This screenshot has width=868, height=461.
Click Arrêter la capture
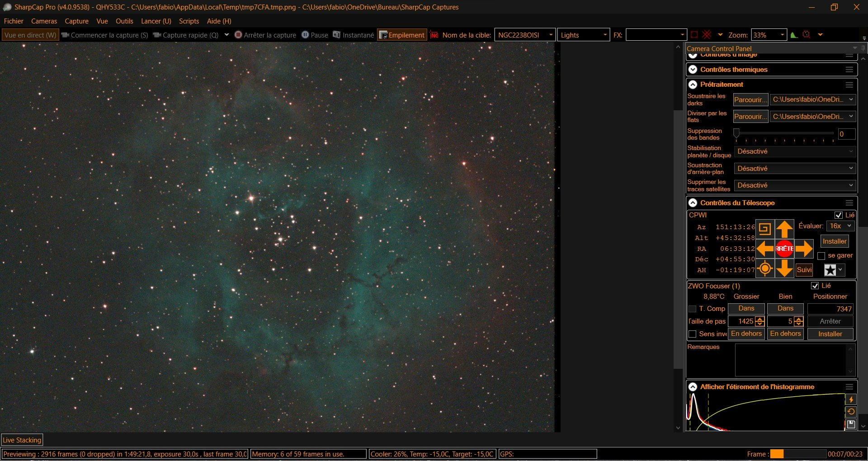265,35
